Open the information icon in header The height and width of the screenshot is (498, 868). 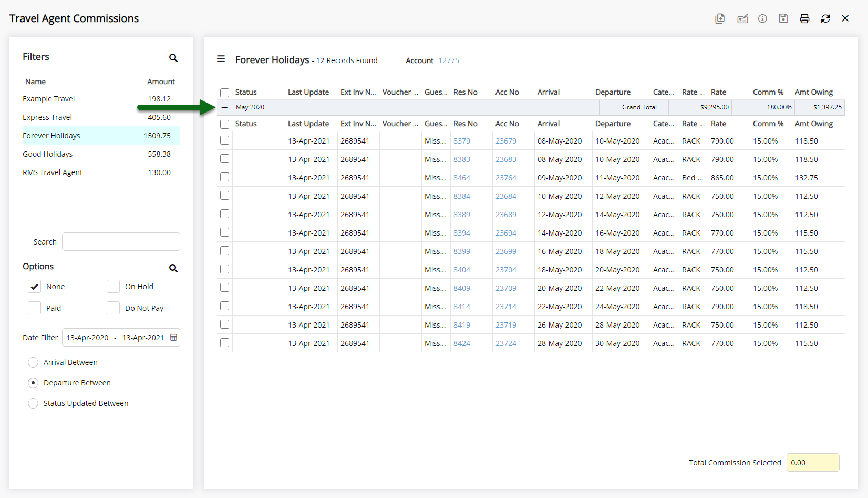tap(762, 18)
